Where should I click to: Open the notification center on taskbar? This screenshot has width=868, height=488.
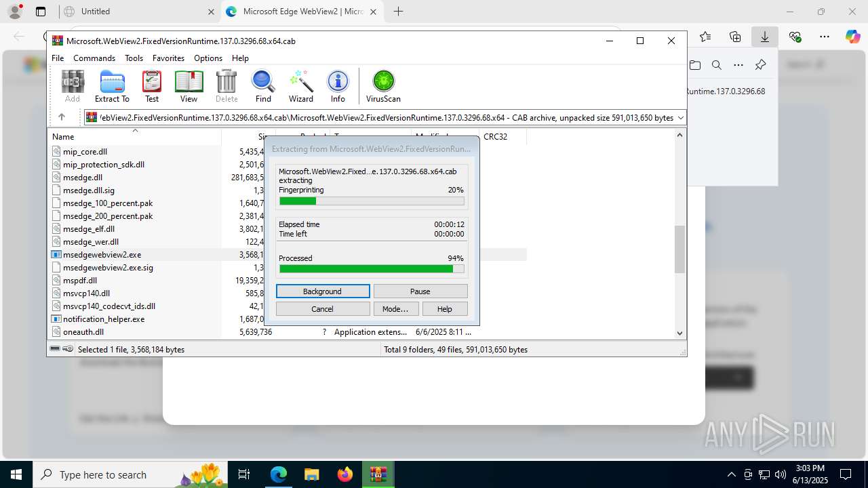[846, 474]
